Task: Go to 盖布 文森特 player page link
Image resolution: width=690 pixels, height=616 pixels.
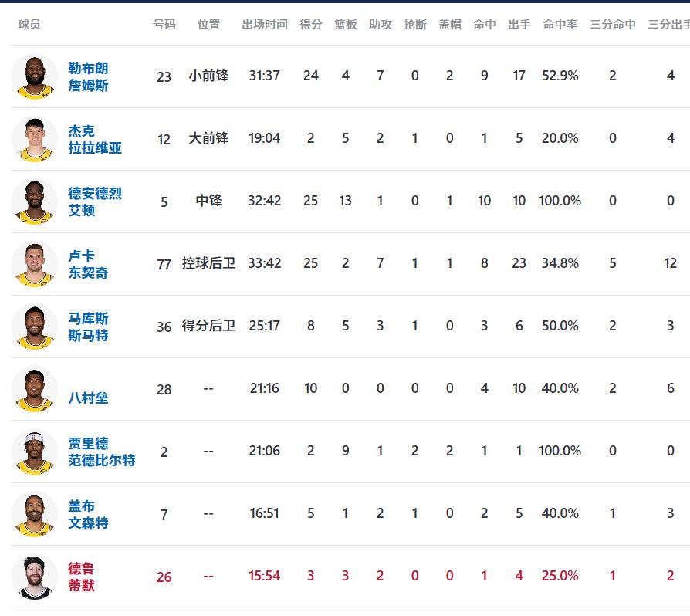Action: 88,514
